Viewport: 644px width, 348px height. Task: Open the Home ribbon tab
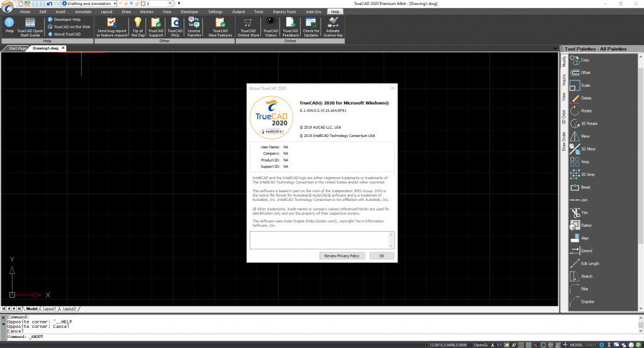point(25,12)
